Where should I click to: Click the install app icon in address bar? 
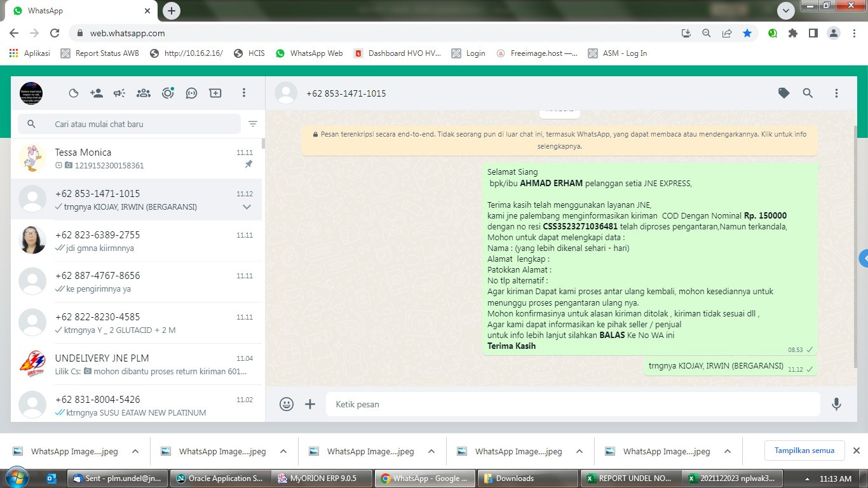point(686,33)
